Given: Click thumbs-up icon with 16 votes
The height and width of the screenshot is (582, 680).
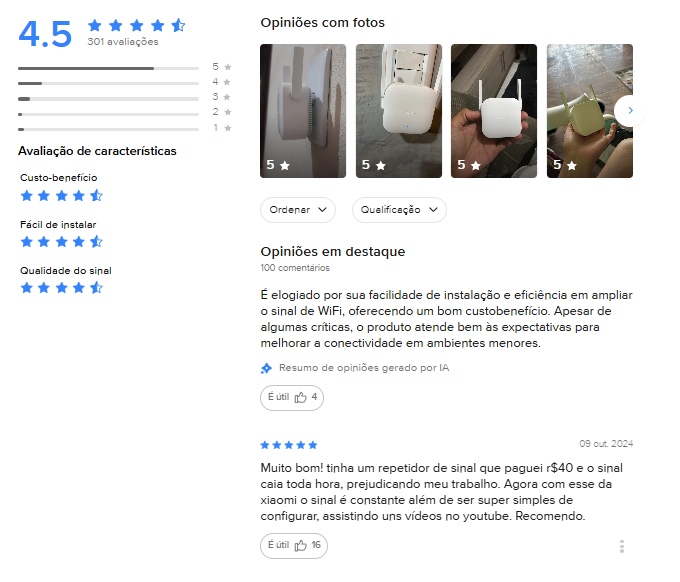Looking at the screenshot, I should click(301, 546).
